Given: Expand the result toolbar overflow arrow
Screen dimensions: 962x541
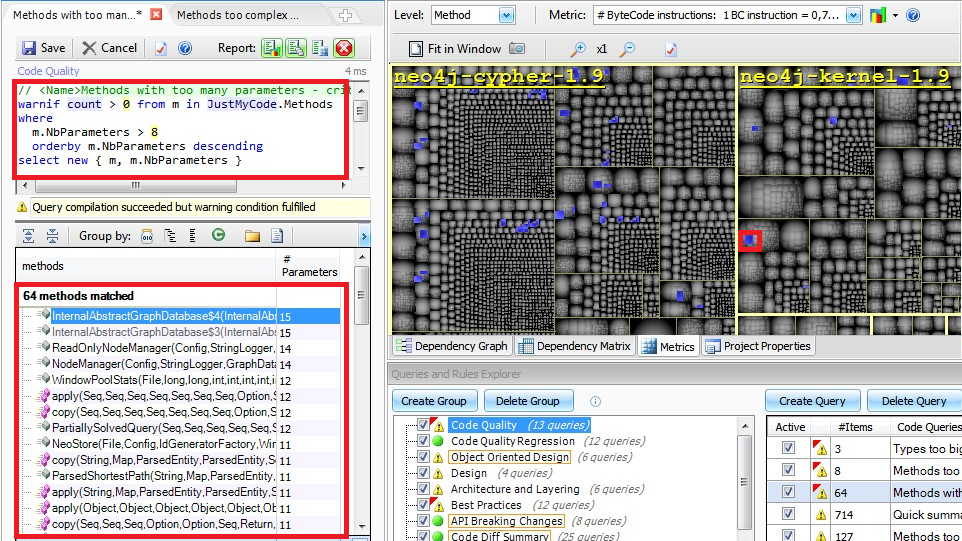Looking at the screenshot, I should (364, 236).
